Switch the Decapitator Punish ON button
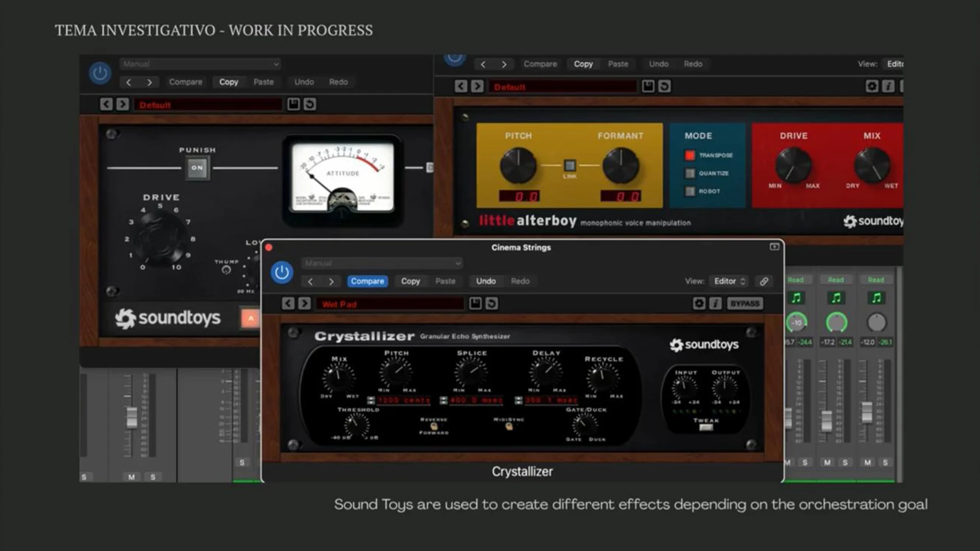 pos(197,168)
